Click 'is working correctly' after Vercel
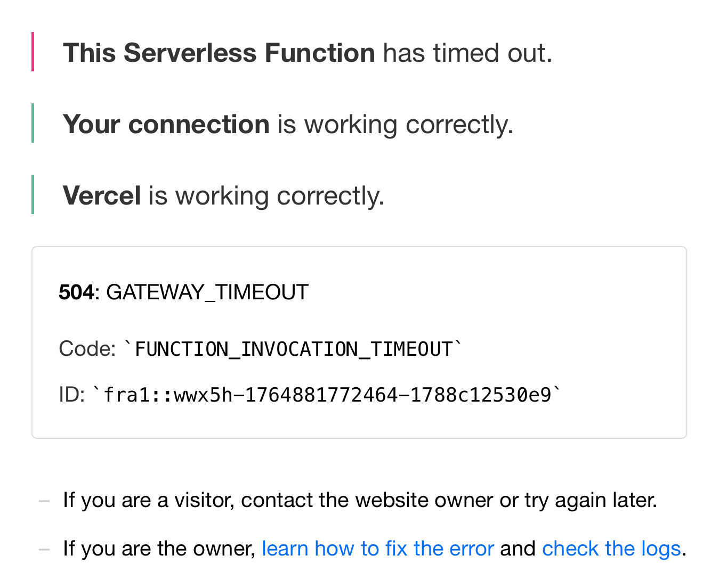 [266, 196]
